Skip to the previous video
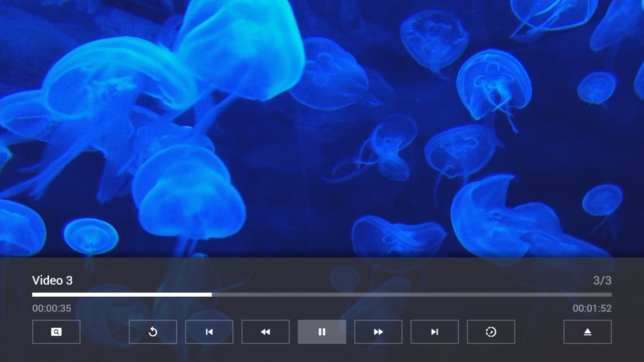This screenshot has height=362, width=644. (209, 332)
